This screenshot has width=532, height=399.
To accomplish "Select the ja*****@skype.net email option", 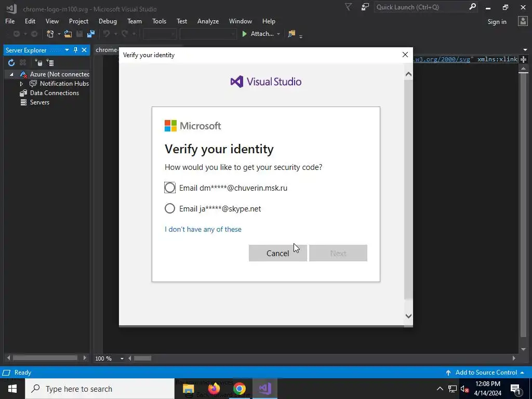I will (170, 208).
